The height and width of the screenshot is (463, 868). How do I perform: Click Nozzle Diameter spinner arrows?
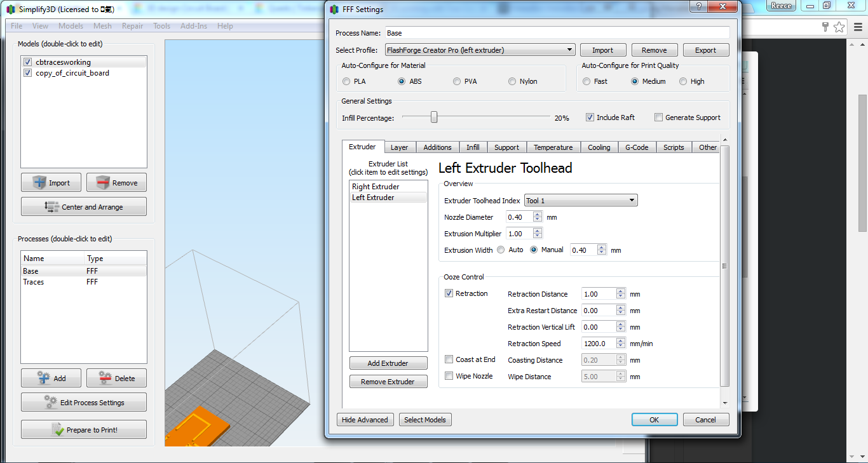pos(538,217)
